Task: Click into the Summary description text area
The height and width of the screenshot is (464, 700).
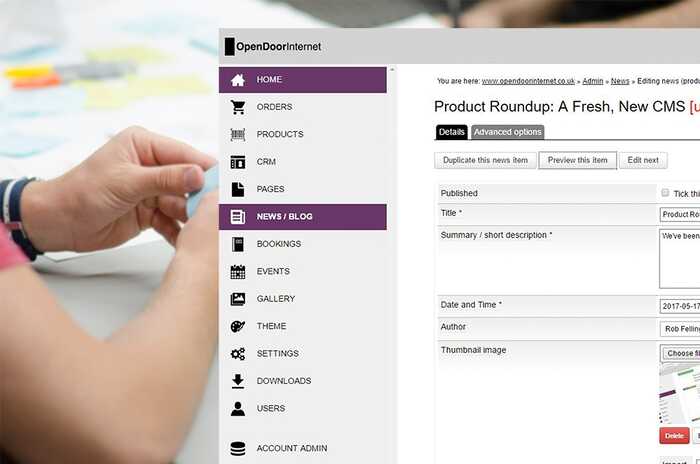Action: (680, 258)
